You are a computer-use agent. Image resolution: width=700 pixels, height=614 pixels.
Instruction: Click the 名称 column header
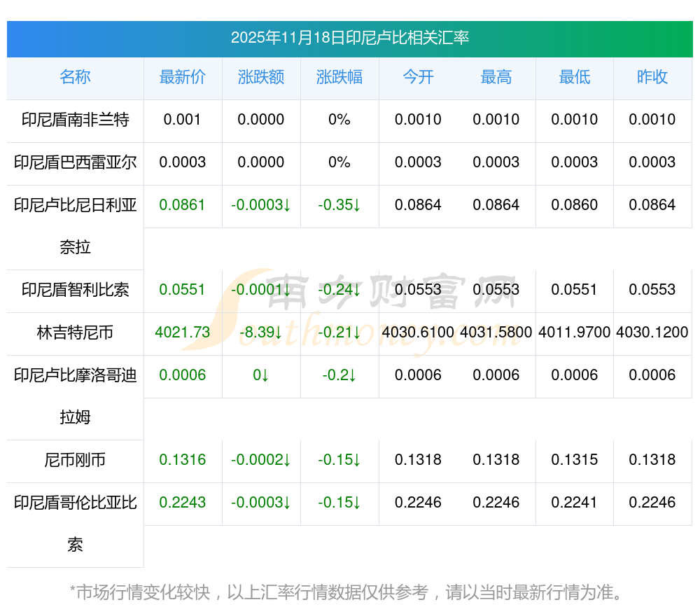(x=75, y=77)
